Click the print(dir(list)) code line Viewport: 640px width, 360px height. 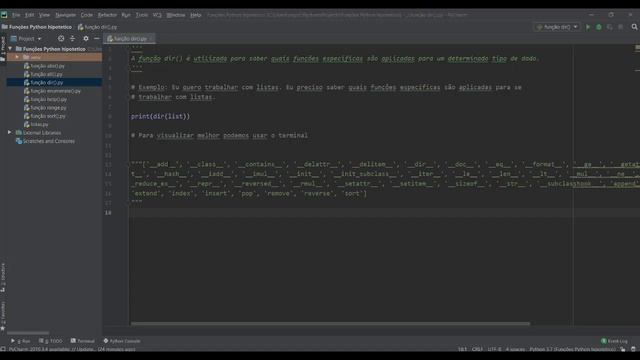pos(160,116)
